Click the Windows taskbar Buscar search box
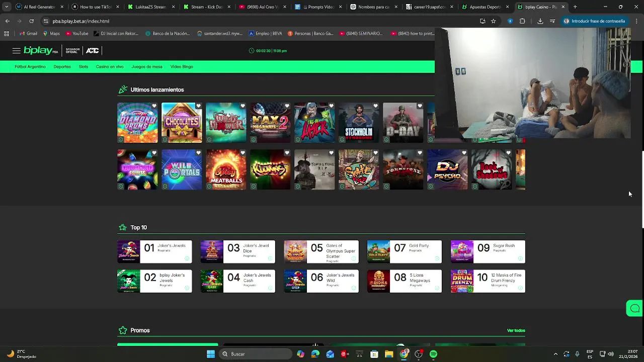644x362 pixels. (255, 354)
